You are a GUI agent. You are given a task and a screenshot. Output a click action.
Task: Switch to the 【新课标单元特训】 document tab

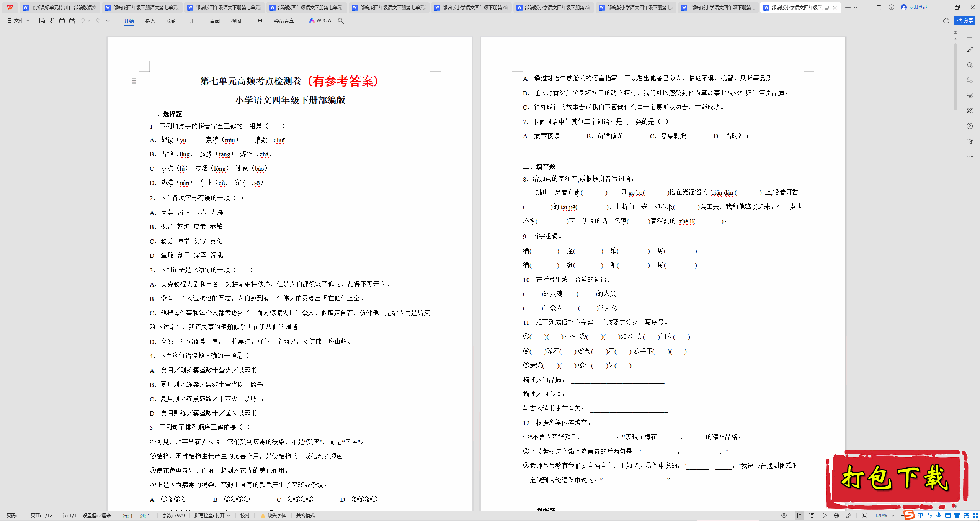tap(60, 7)
